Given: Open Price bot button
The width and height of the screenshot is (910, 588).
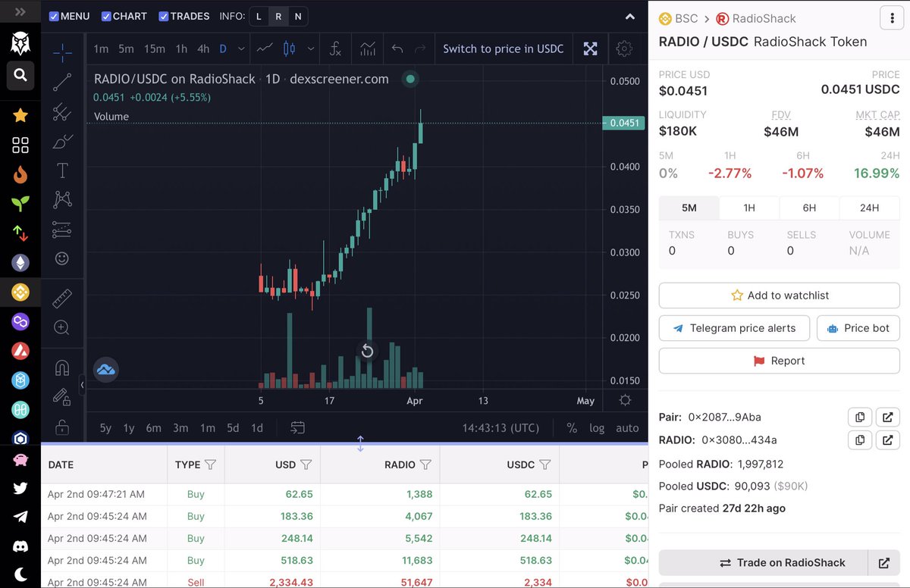Looking at the screenshot, I should click(858, 328).
